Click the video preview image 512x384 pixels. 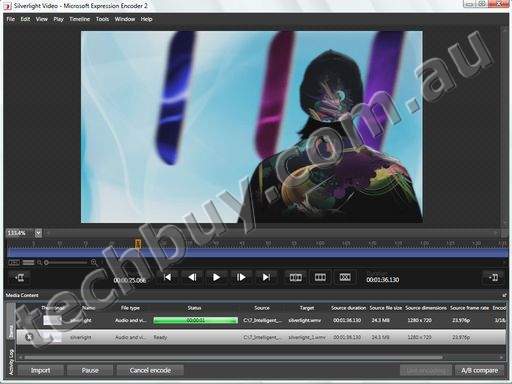click(252, 127)
